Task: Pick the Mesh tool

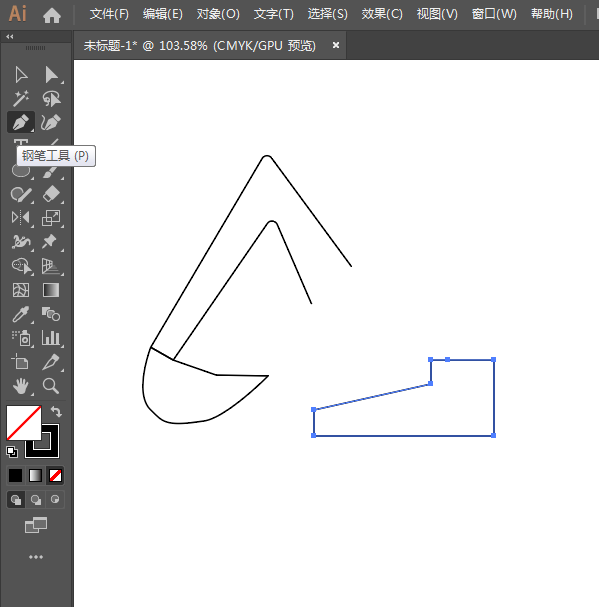Action: pyautogui.click(x=21, y=290)
